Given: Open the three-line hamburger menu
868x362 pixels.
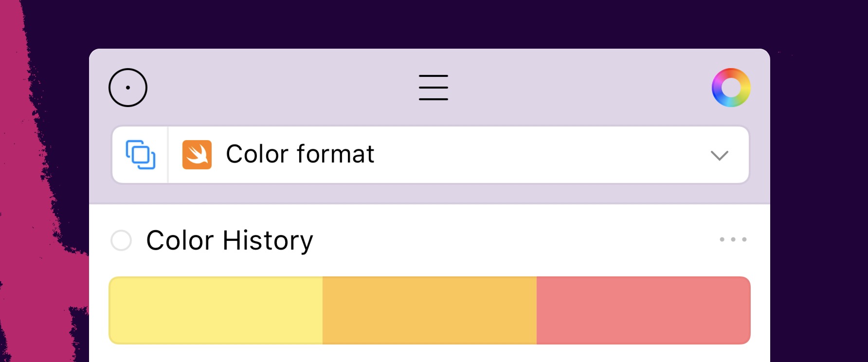Looking at the screenshot, I should click(433, 88).
